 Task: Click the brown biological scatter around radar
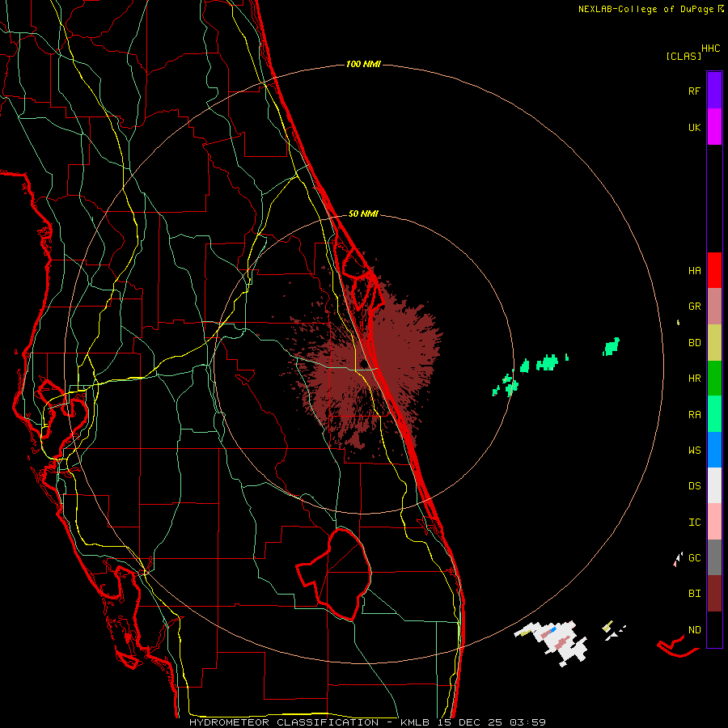coord(366,362)
